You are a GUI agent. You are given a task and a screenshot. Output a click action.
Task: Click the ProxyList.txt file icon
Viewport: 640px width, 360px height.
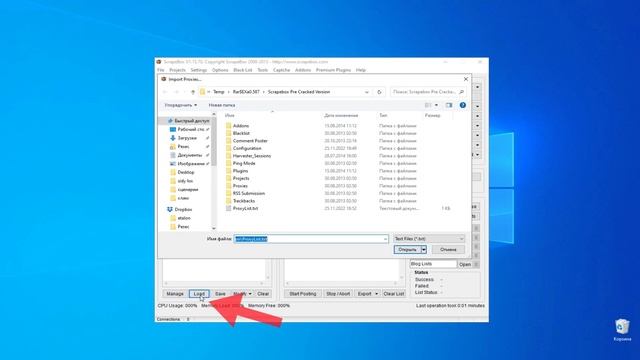pyautogui.click(x=229, y=208)
